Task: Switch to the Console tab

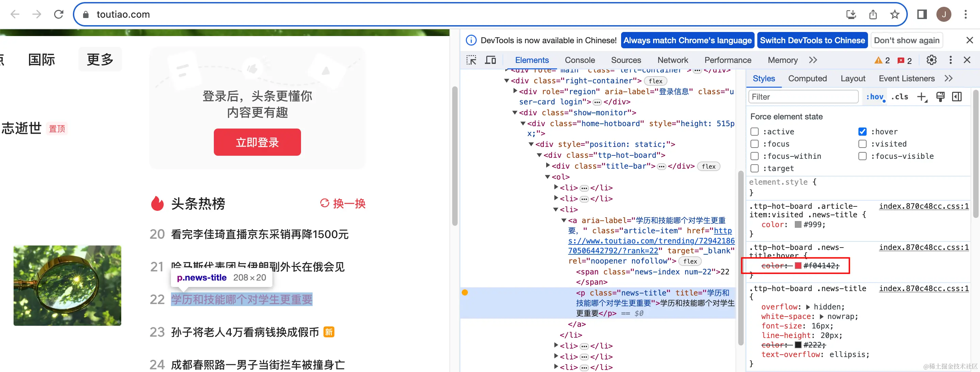Action: coord(580,60)
